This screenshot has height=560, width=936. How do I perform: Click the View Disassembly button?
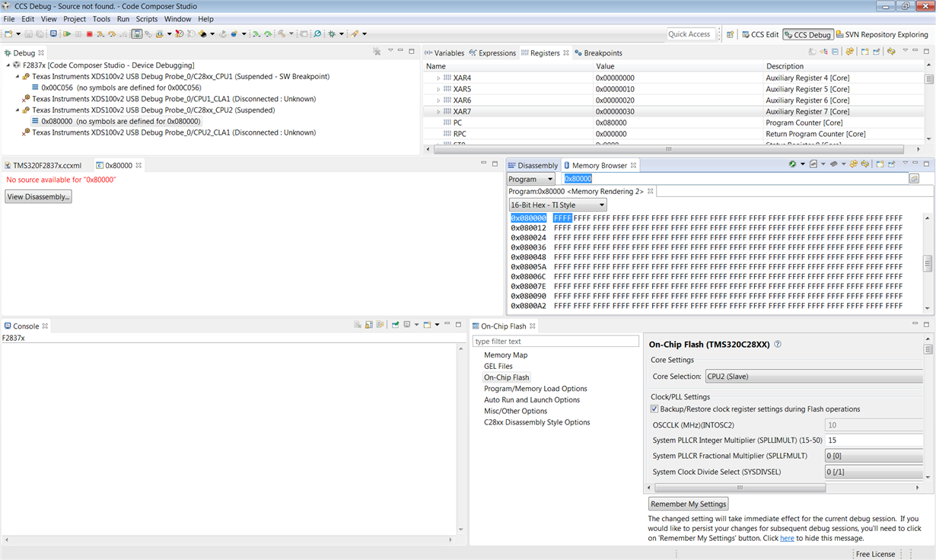pos(37,196)
